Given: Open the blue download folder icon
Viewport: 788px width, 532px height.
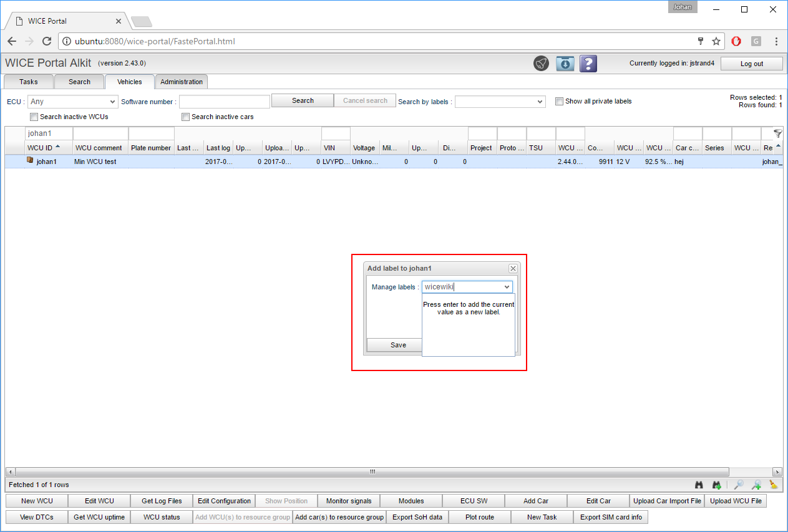Looking at the screenshot, I should point(565,64).
